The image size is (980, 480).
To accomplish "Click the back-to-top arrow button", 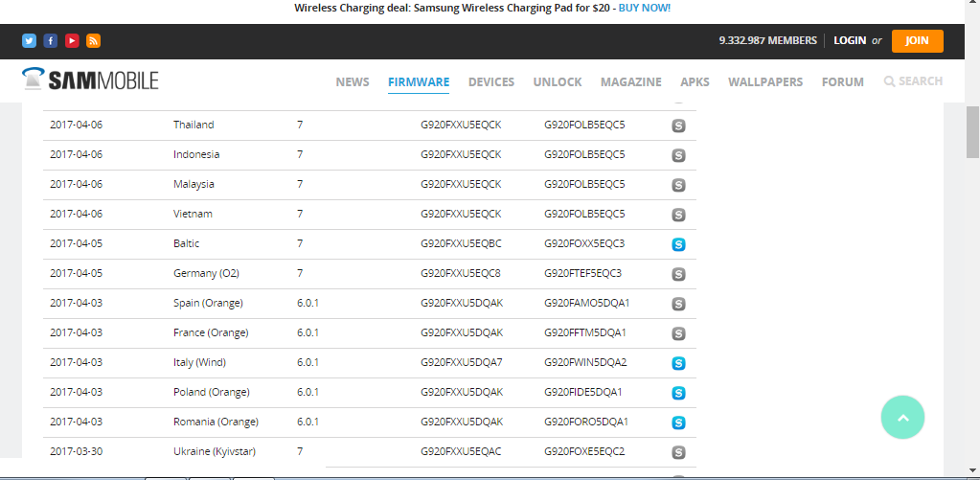I will coord(902,418).
